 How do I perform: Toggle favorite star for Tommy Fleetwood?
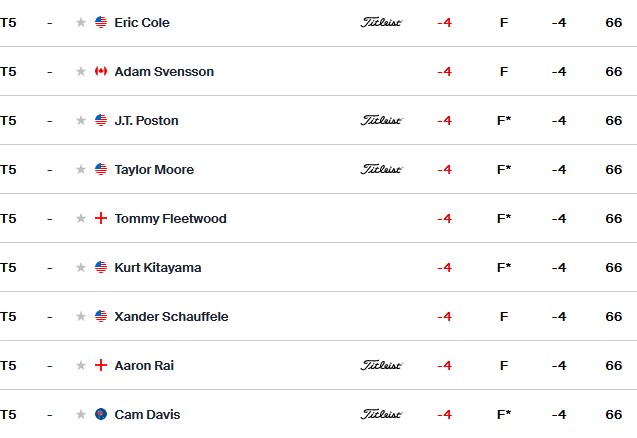[x=81, y=219]
